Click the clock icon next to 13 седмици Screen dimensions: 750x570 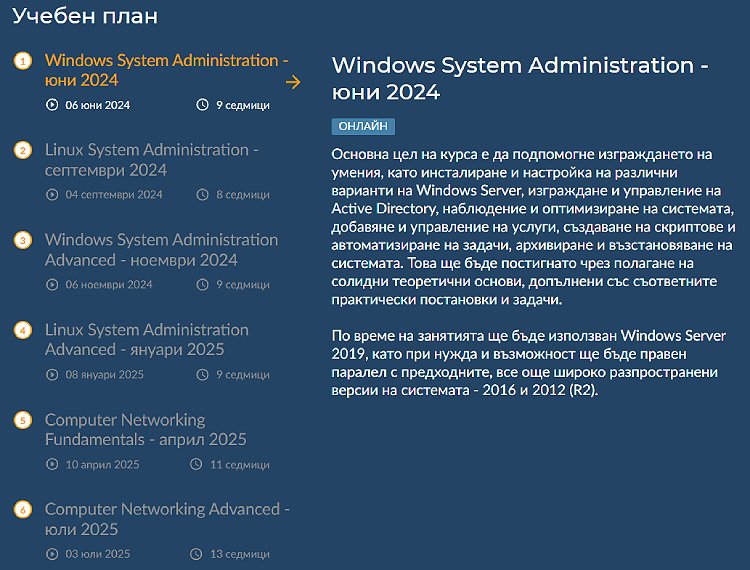[196, 554]
